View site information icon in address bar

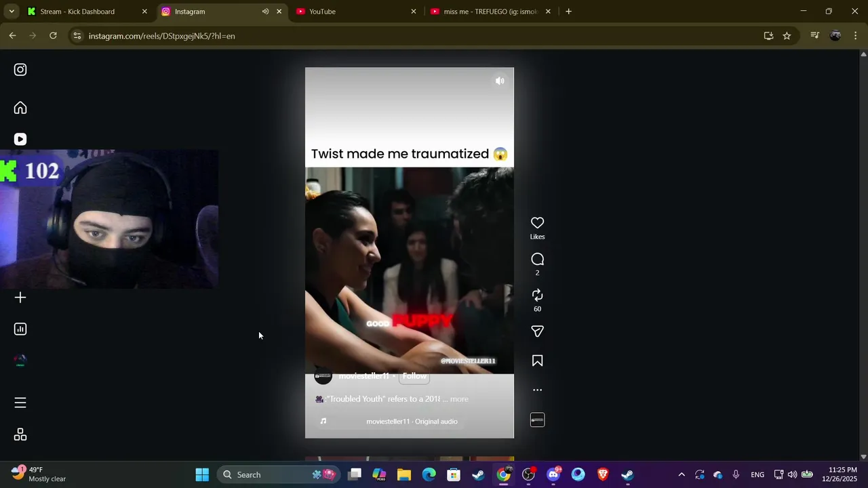77,36
